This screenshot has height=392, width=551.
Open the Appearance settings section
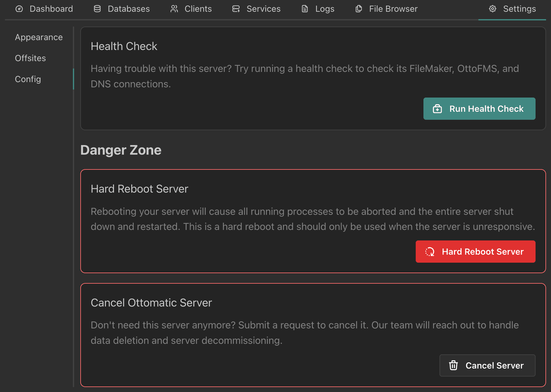[39, 37]
